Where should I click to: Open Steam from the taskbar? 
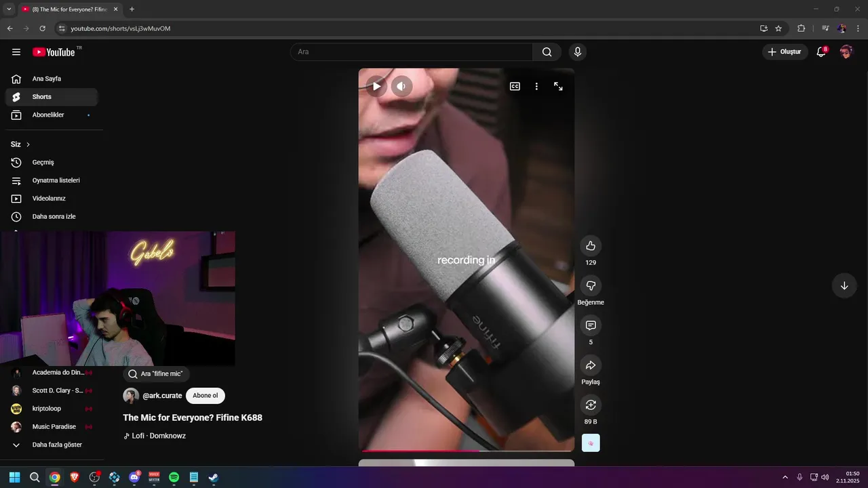click(213, 477)
